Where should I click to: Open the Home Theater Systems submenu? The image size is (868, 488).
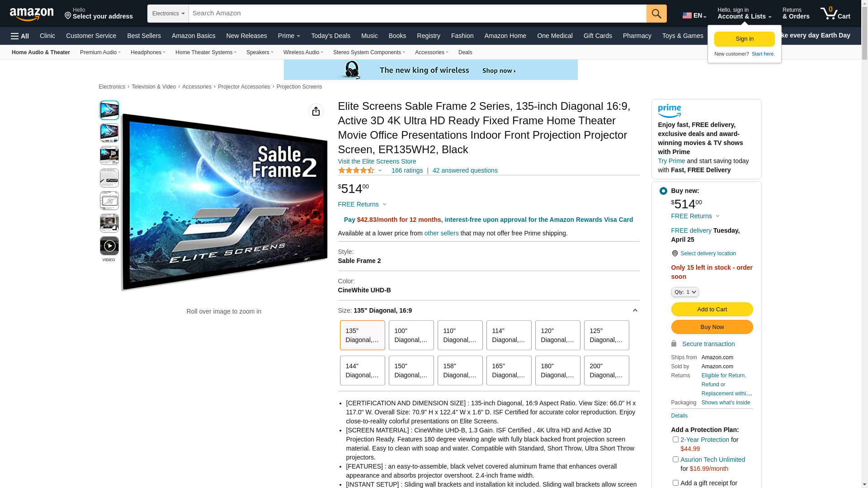tap(206, 52)
